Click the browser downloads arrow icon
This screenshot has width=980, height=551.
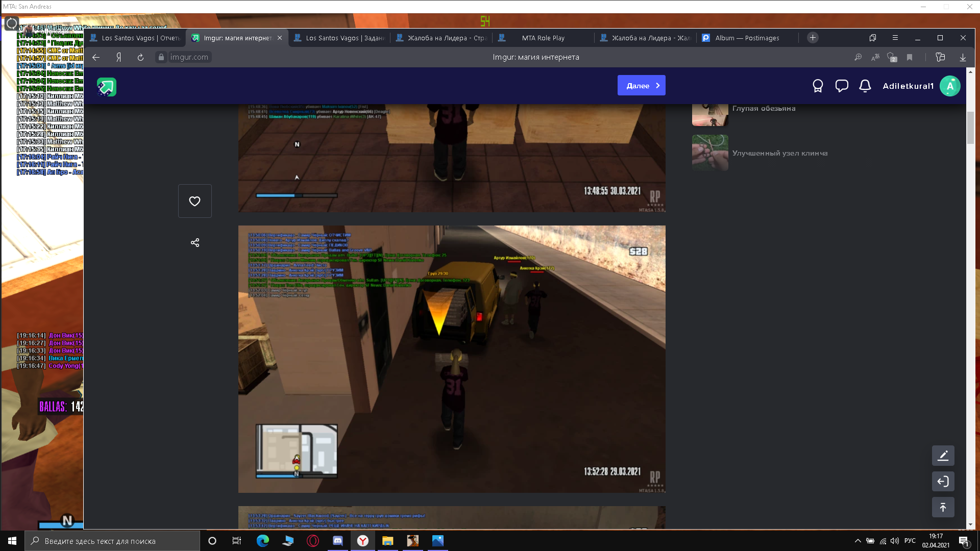[963, 57]
